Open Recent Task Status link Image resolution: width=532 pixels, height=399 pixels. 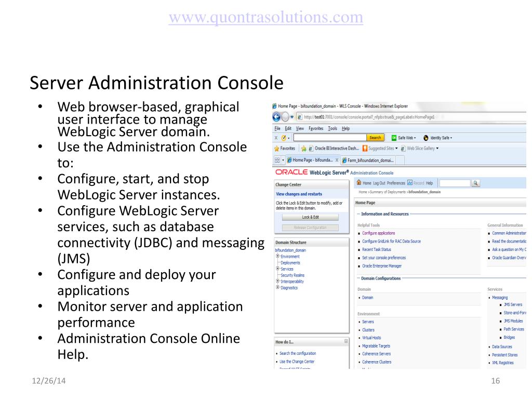[x=377, y=250]
